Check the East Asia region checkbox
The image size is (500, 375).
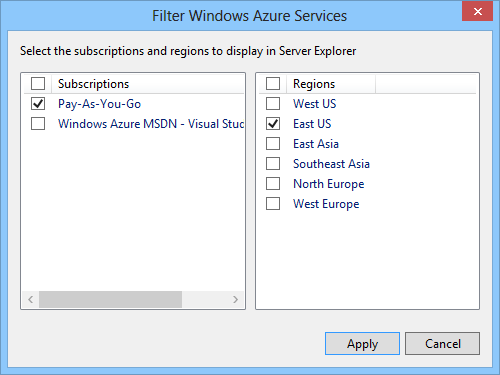point(273,144)
